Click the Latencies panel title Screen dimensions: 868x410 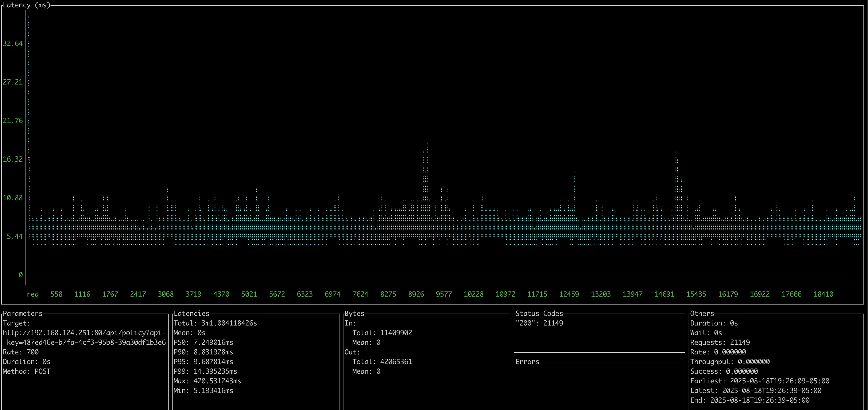tap(191, 314)
